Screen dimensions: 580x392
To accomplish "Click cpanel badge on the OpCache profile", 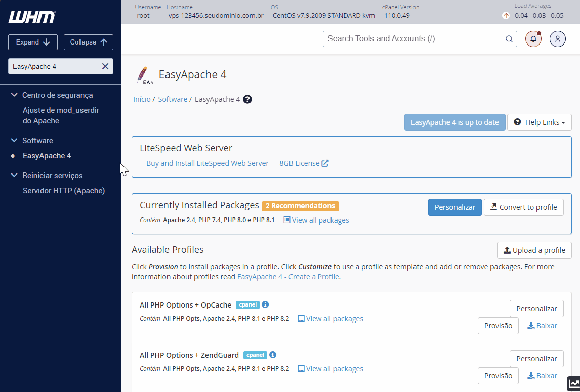I will coord(247,304).
